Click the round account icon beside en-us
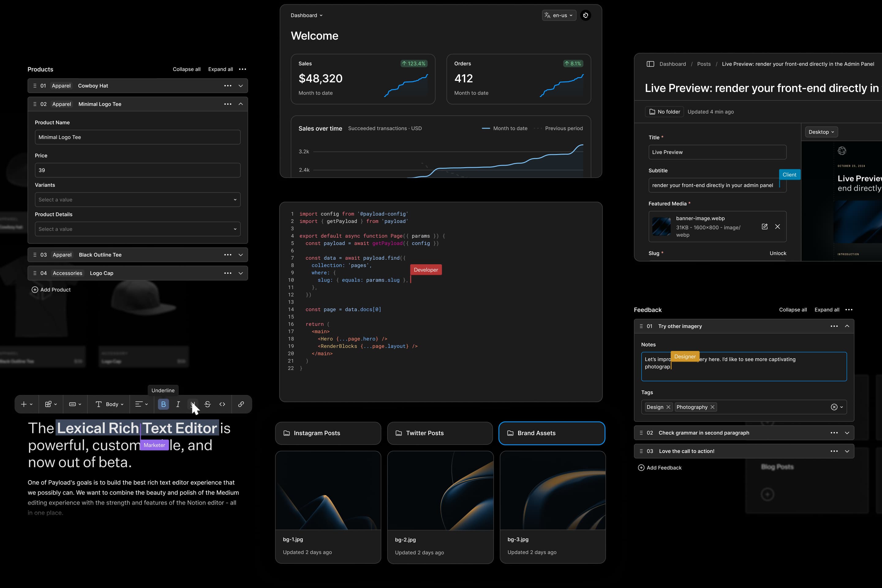This screenshot has height=588, width=882. click(x=585, y=15)
